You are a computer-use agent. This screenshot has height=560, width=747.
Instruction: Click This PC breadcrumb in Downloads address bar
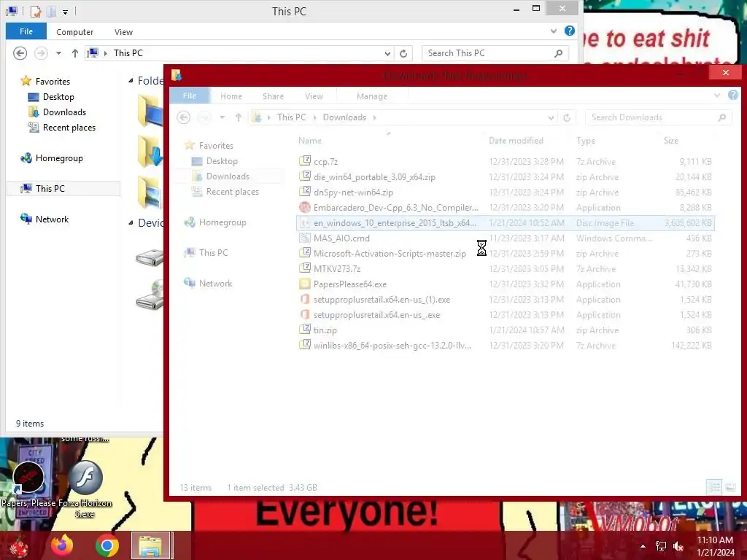292,117
